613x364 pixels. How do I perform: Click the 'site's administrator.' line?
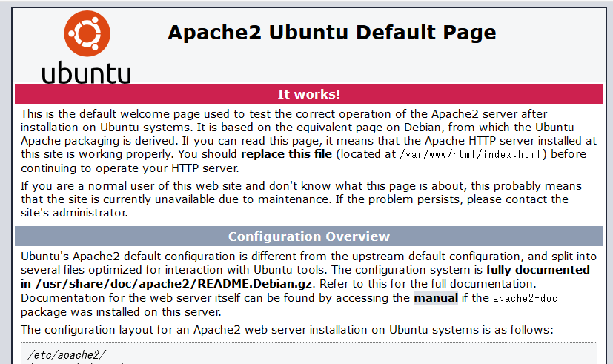pos(74,213)
